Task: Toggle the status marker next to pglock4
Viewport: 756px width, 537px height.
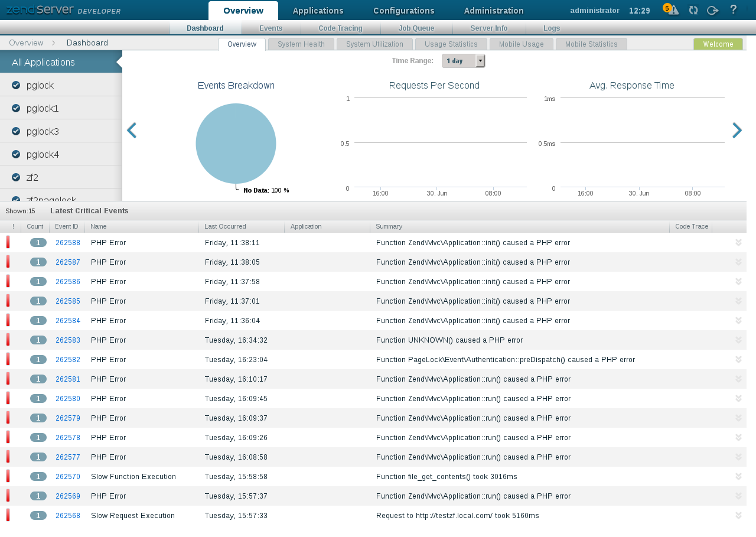Action: tap(16, 154)
